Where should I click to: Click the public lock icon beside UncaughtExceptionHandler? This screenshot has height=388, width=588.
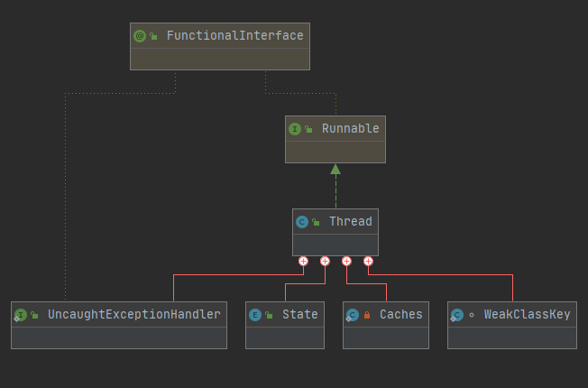(x=34, y=315)
